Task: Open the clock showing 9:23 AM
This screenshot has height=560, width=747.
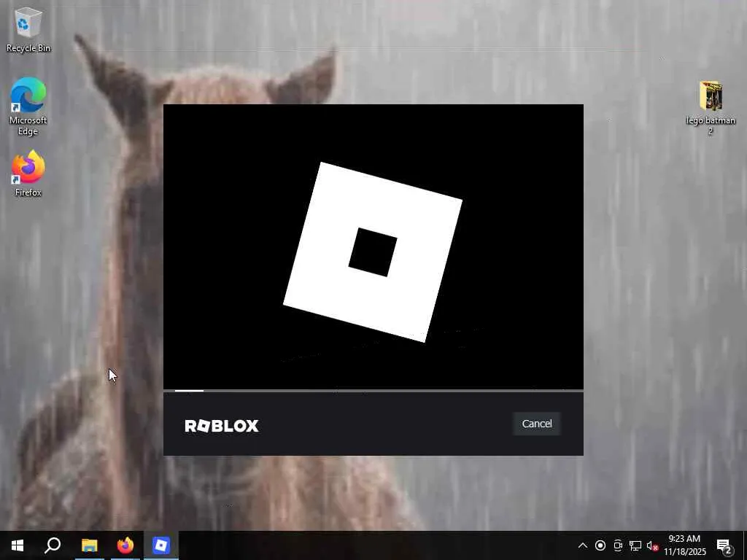Action: (685, 545)
